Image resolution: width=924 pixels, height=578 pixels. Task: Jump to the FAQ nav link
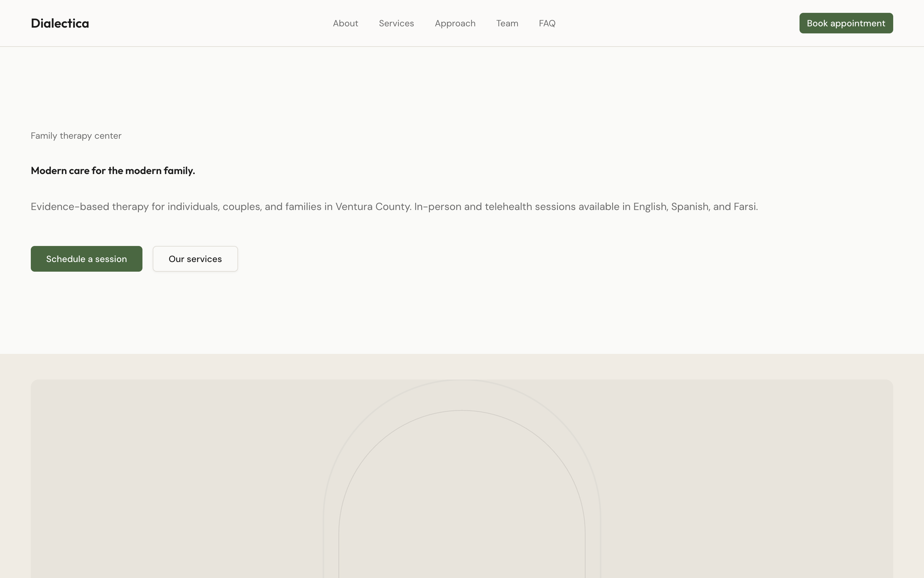(547, 23)
